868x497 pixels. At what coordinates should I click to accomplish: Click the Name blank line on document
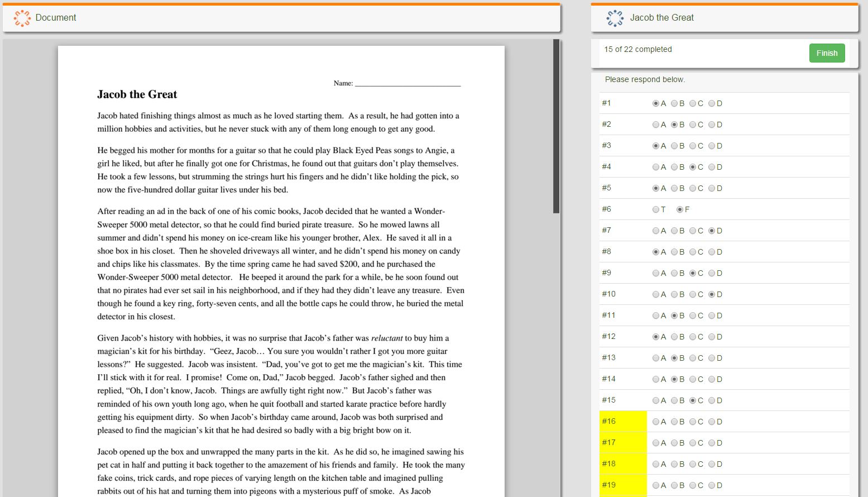point(408,84)
